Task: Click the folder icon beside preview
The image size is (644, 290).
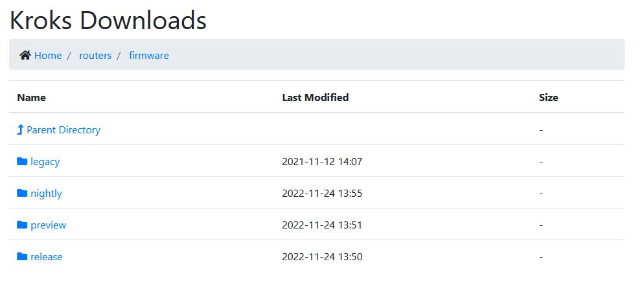Action: point(22,225)
